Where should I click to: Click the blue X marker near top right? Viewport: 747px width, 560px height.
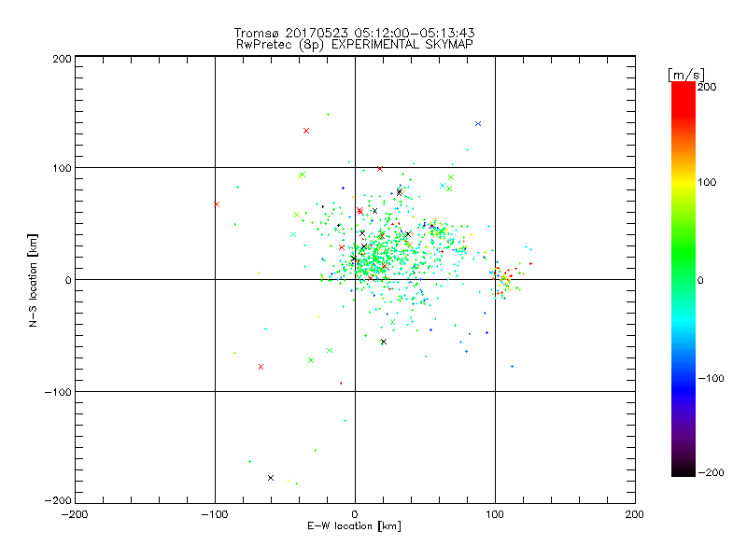click(x=478, y=124)
